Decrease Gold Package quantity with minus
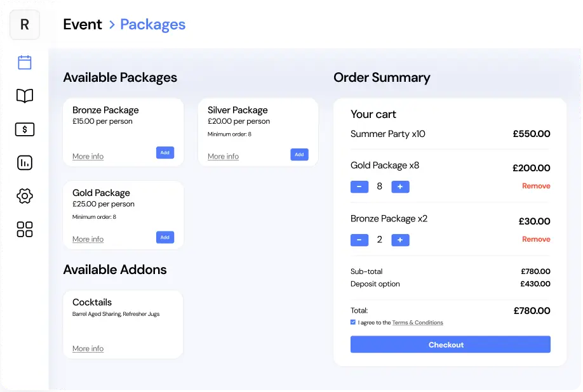The height and width of the screenshot is (392, 583). click(x=359, y=186)
